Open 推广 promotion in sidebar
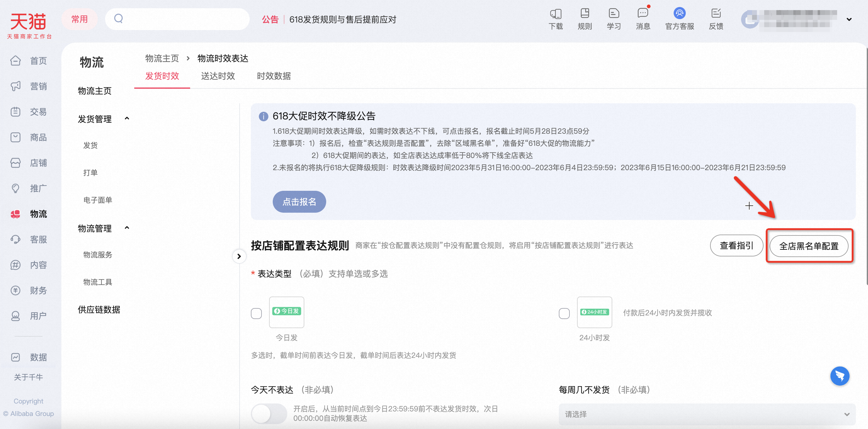 [x=29, y=188]
